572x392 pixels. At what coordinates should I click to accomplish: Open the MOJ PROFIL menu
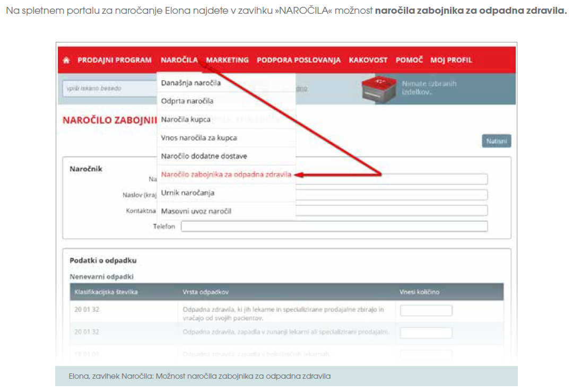(451, 60)
